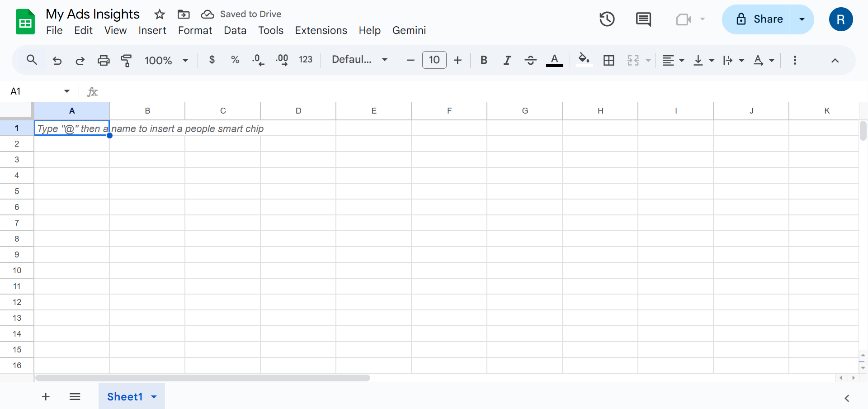
Task: Open the fill color picker
Action: point(584,60)
